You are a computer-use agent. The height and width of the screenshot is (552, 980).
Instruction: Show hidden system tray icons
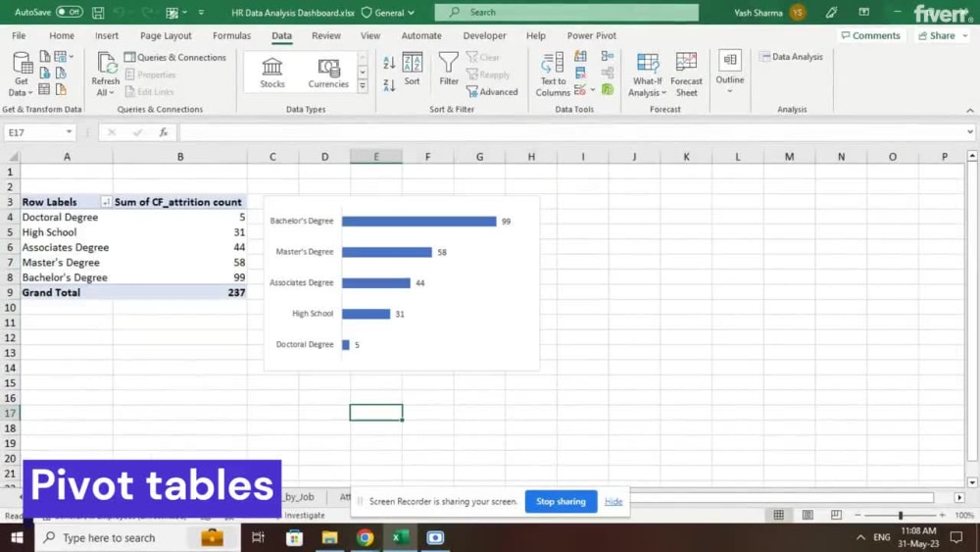(x=860, y=537)
